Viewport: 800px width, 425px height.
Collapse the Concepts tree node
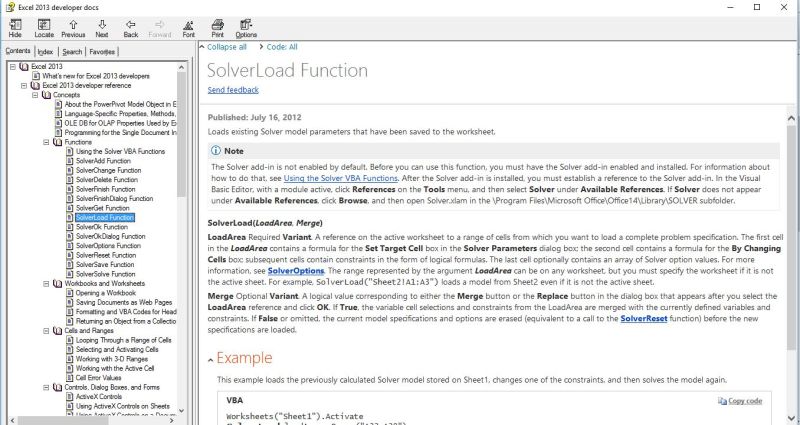pos(35,95)
